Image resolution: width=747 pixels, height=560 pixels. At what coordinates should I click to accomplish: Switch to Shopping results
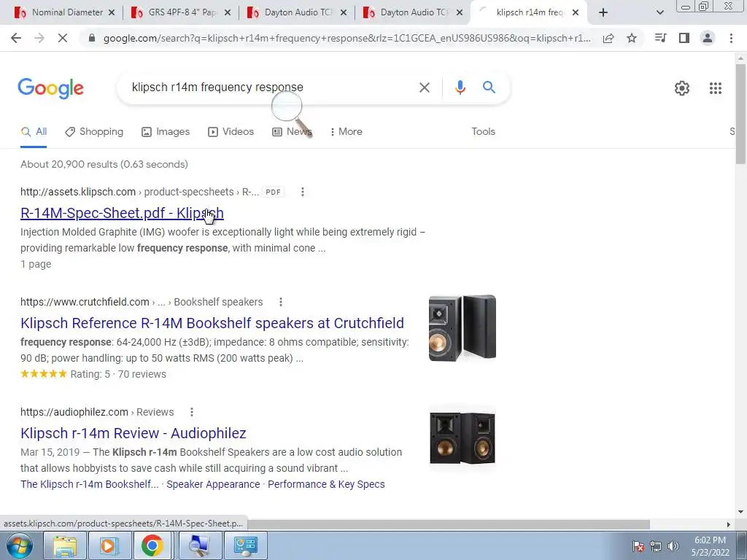(94, 132)
